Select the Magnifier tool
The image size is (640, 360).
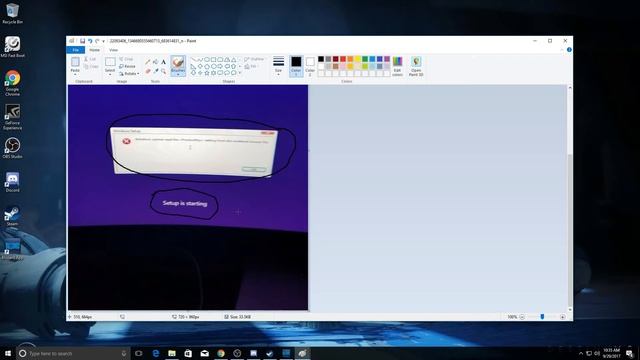pos(163,71)
